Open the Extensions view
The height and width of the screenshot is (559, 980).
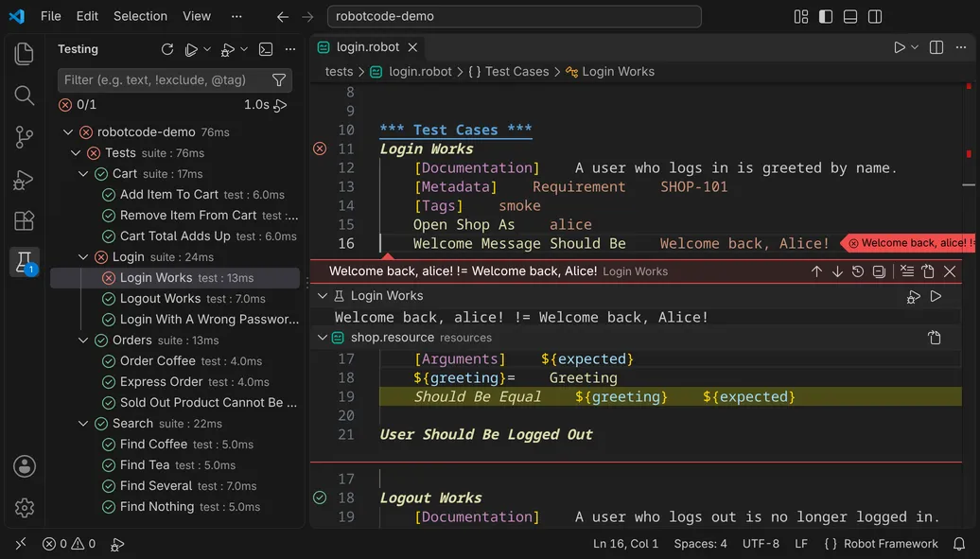24,220
